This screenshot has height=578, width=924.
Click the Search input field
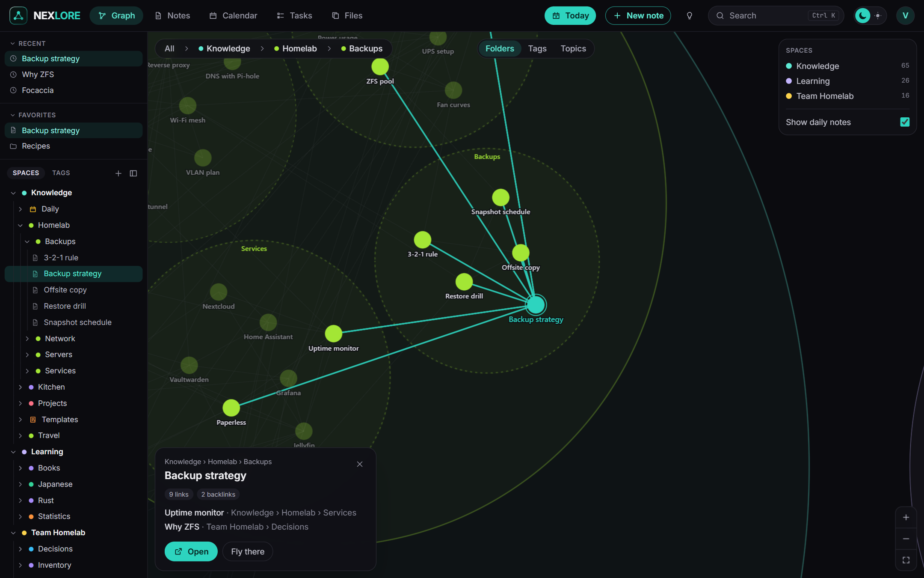[x=776, y=16]
